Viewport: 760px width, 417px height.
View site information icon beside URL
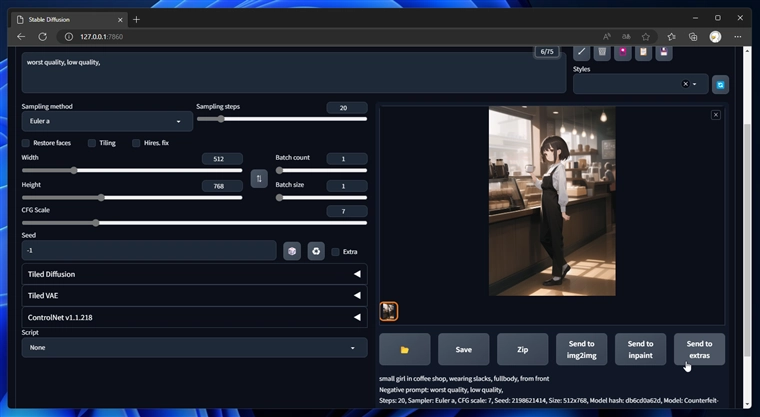point(69,37)
